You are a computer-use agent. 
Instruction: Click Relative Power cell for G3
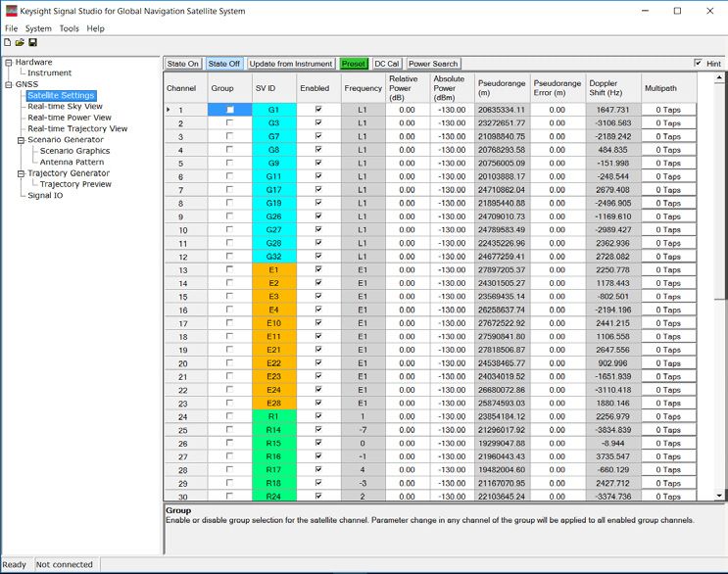pyautogui.click(x=408, y=123)
